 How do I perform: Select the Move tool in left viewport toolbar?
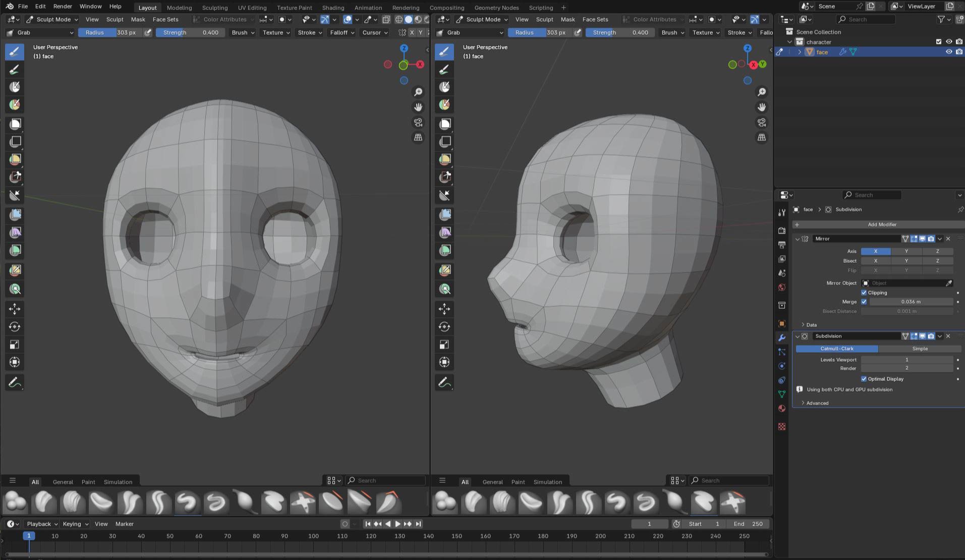tap(15, 309)
